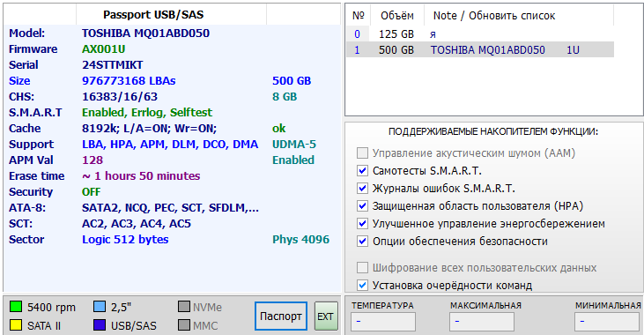Toggle Опции обеспечения безопасности checkbox

point(362,242)
